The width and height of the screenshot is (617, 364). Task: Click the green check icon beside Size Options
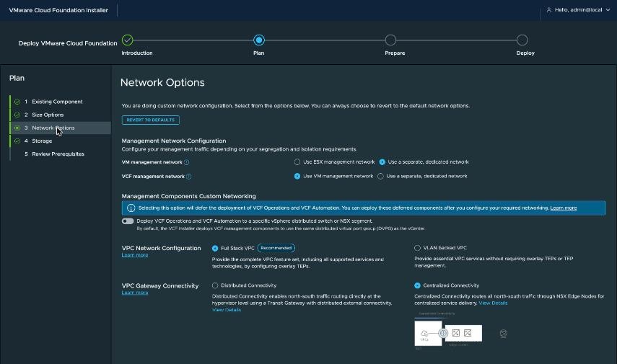(x=17, y=115)
